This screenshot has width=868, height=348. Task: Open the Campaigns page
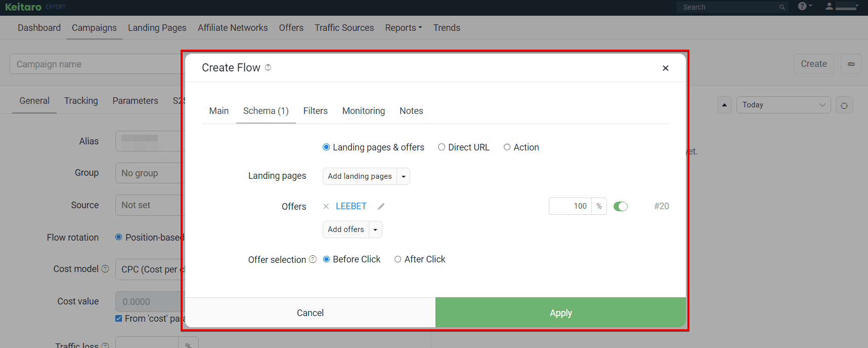click(94, 28)
